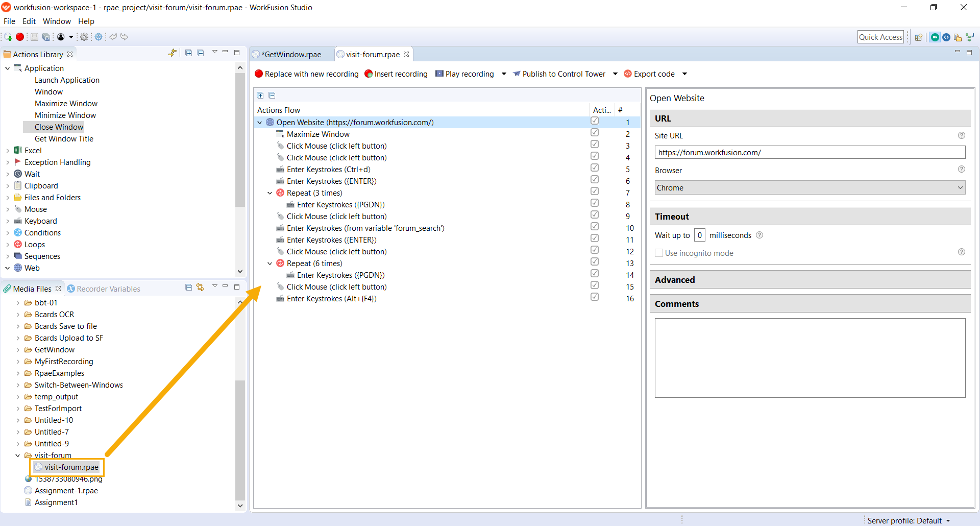
Task: Collapse the Application category in Actions Library
Action: 8,68
